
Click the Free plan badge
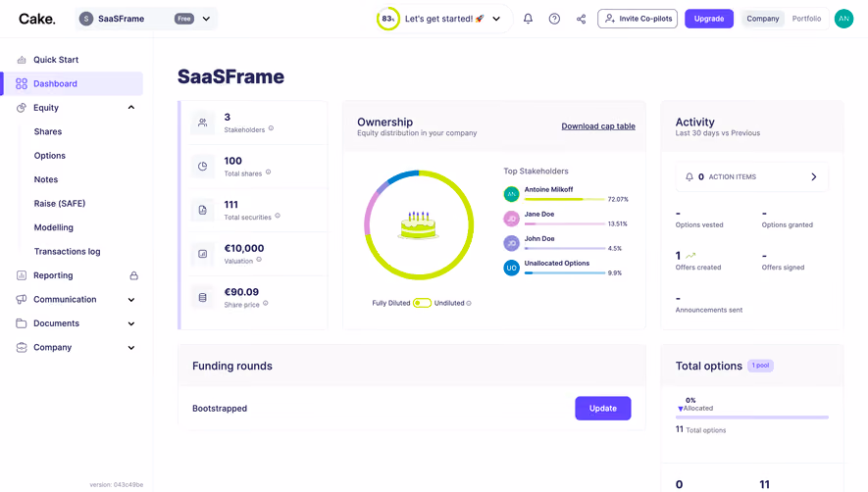[x=184, y=19]
